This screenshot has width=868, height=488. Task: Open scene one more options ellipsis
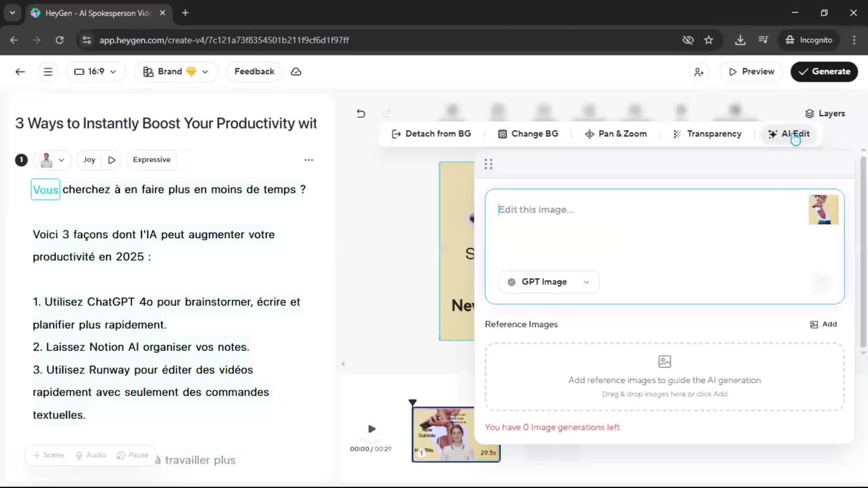pos(309,160)
